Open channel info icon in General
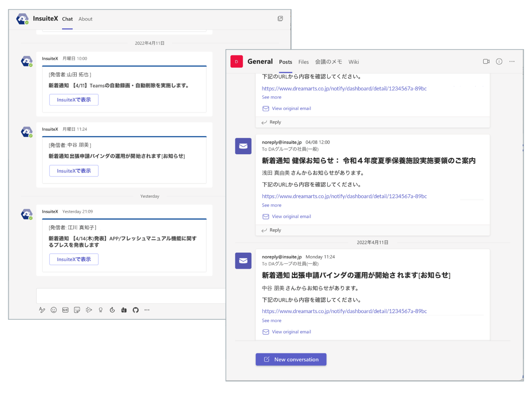This screenshot has height=399, width=532. 499,62
